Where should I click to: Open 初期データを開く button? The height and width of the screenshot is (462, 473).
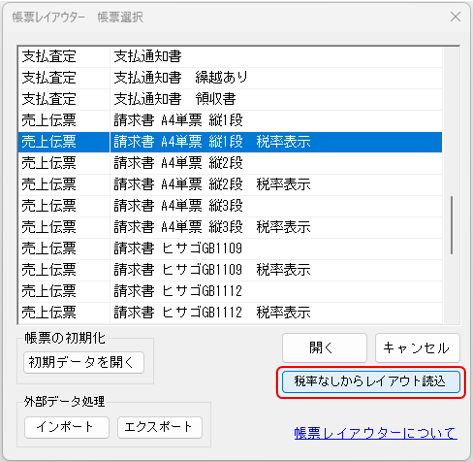coord(84,362)
